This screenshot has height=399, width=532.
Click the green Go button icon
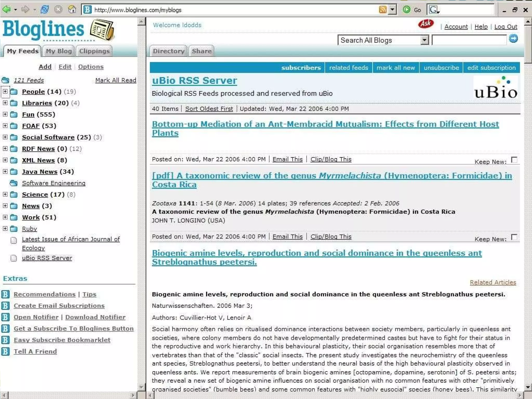pyautogui.click(x=407, y=10)
